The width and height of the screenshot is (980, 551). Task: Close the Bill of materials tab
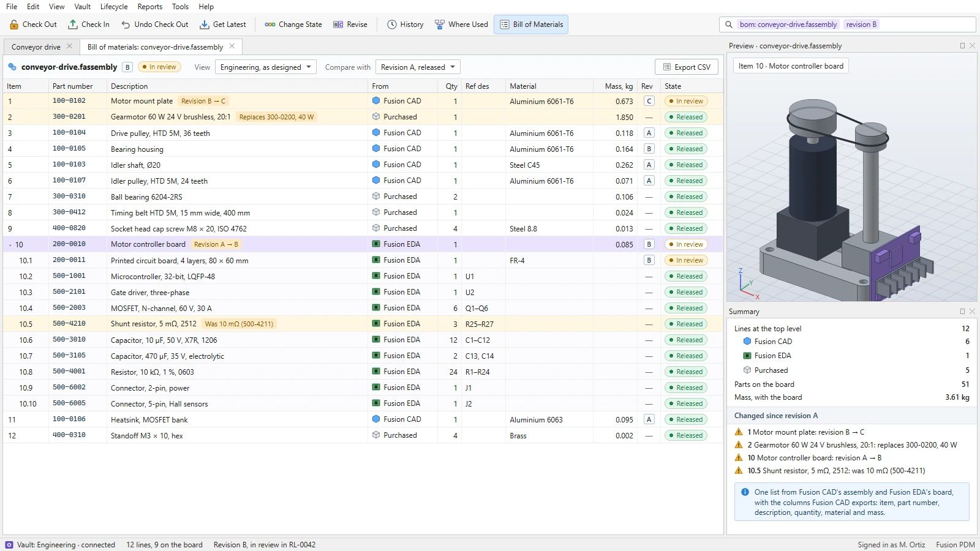pos(232,46)
